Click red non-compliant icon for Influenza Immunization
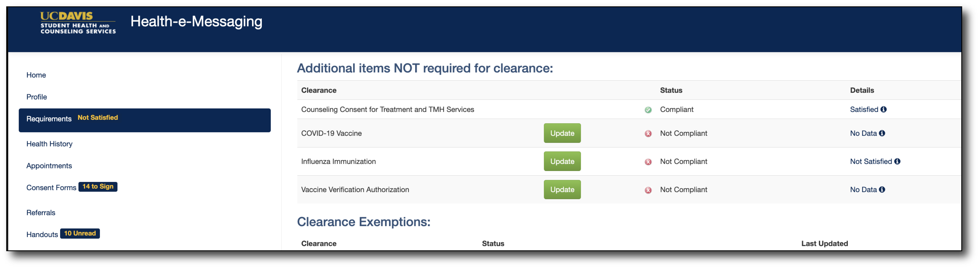The width and height of the screenshot is (980, 269). pyautogui.click(x=648, y=162)
